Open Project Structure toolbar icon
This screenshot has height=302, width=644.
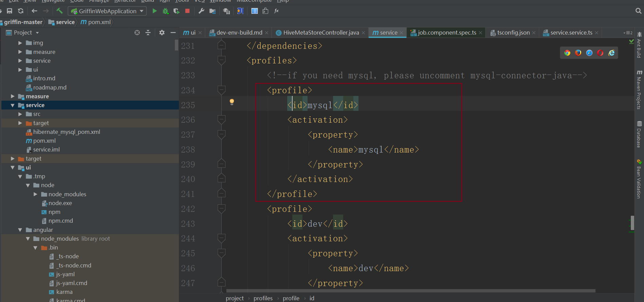pos(213,11)
